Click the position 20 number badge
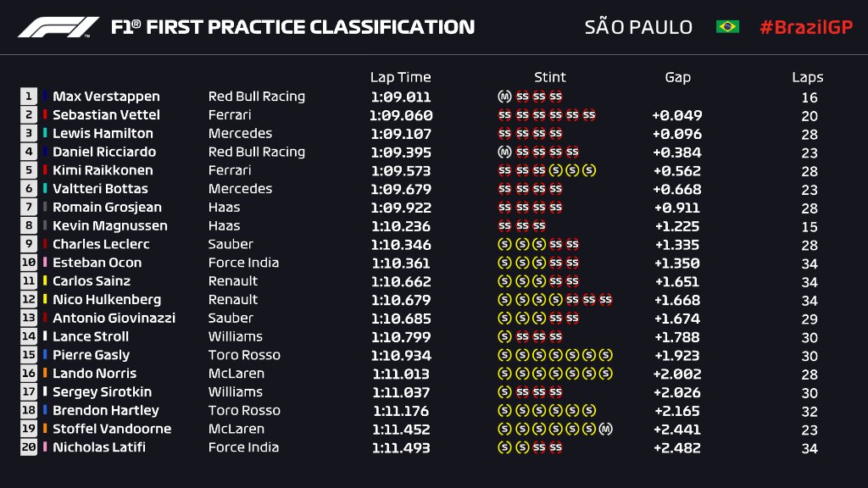Viewport: 868px width, 488px height. pos(29,447)
